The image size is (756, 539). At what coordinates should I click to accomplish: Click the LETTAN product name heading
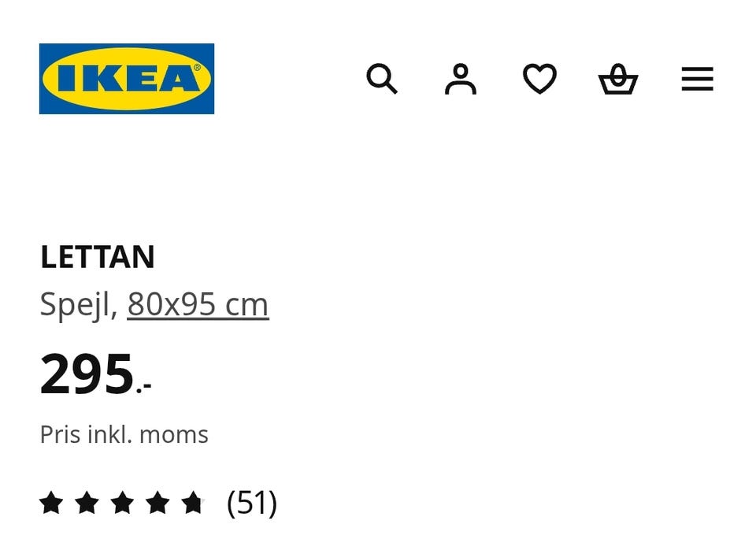click(x=98, y=257)
